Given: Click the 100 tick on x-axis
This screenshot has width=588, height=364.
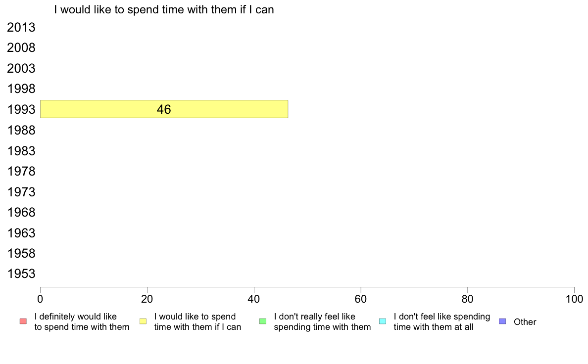Looking at the screenshot, I should 574,299.
